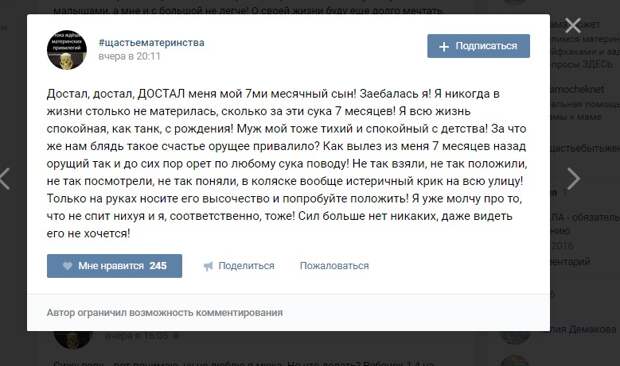Image resolution: width=620 pixels, height=366 pixels.
Task: Click the post text starting with Достал
Action: click(x=287, y=164)
